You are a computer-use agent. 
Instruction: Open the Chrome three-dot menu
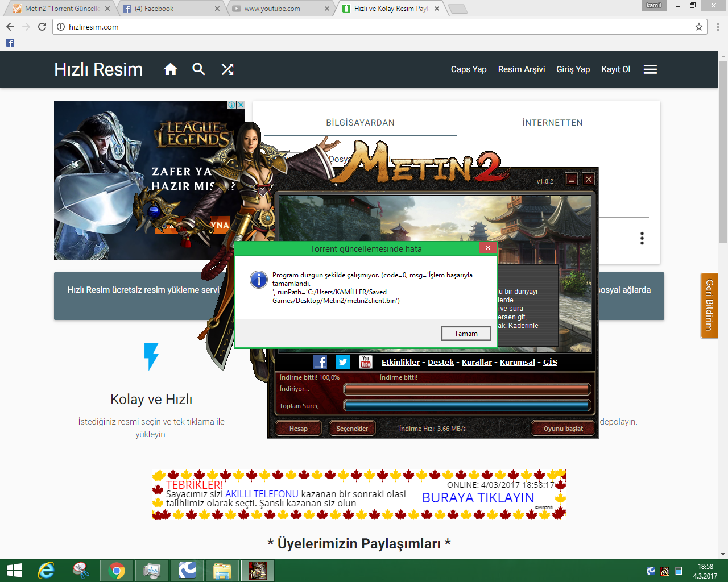(718, 27)
